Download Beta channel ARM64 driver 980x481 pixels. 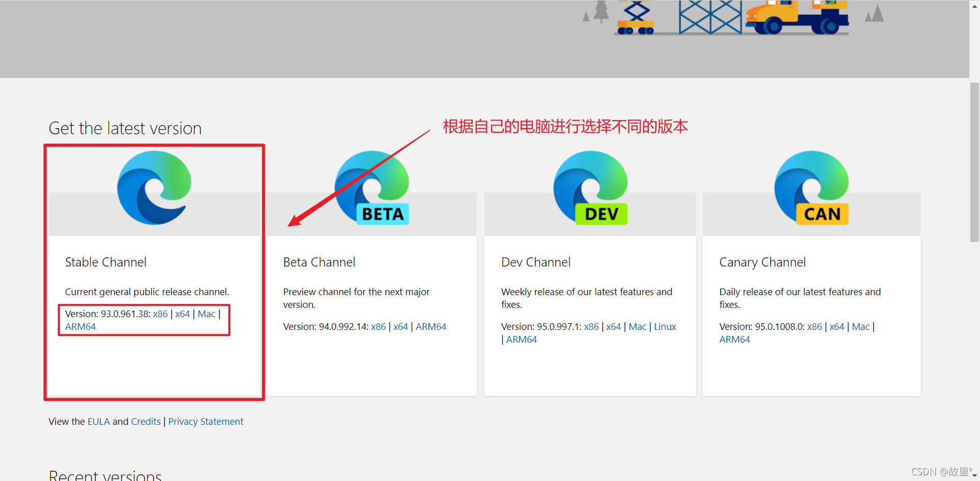pyautogui.click(x=431, y=327)
